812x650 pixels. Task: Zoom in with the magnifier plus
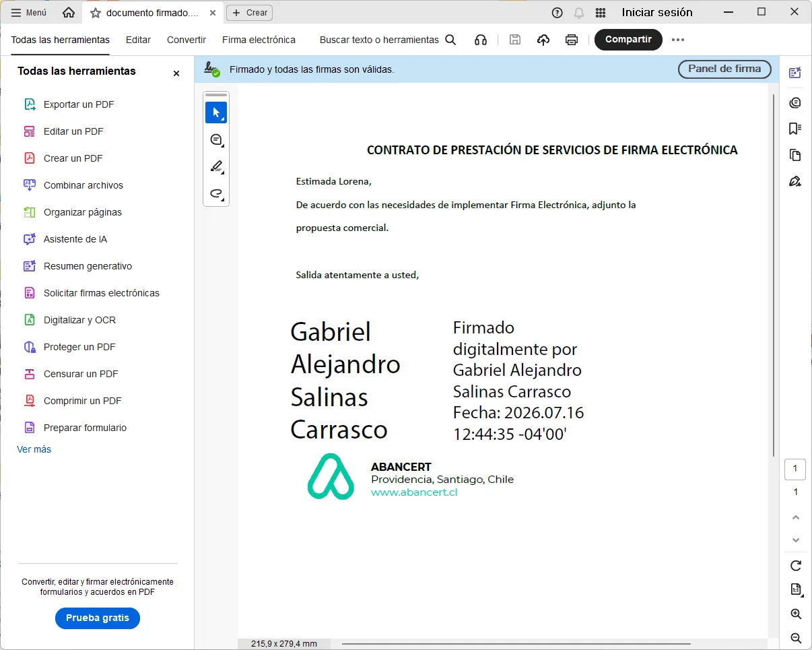coord(796,614)
